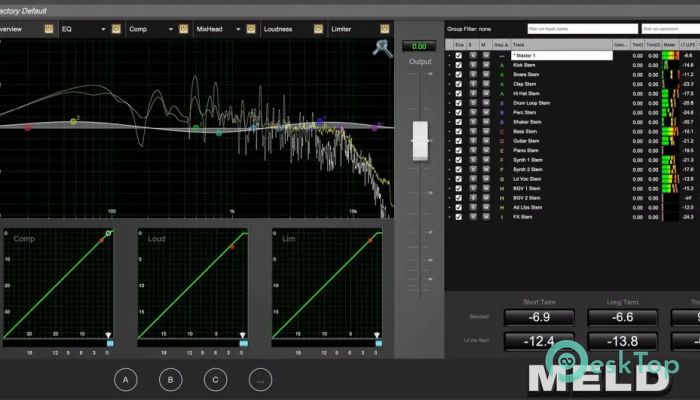Toggle the EQ module power button
700x400 pixels.
pyautogui.click(x=116, y=30)
